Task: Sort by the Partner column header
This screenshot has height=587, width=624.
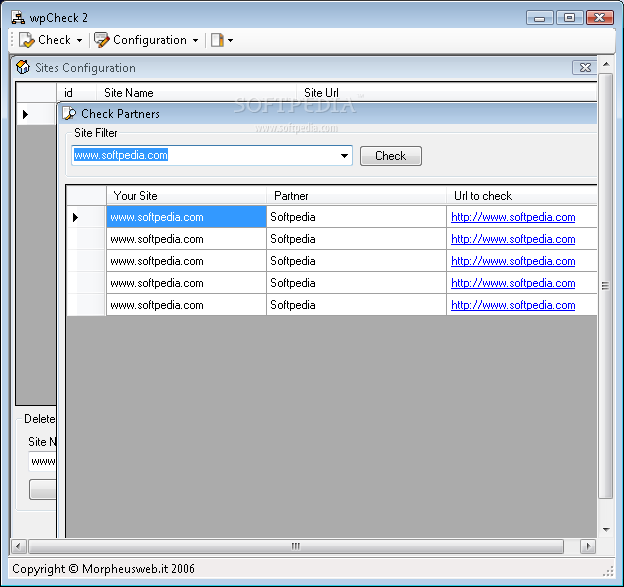Action: click(x=356, y=195)
